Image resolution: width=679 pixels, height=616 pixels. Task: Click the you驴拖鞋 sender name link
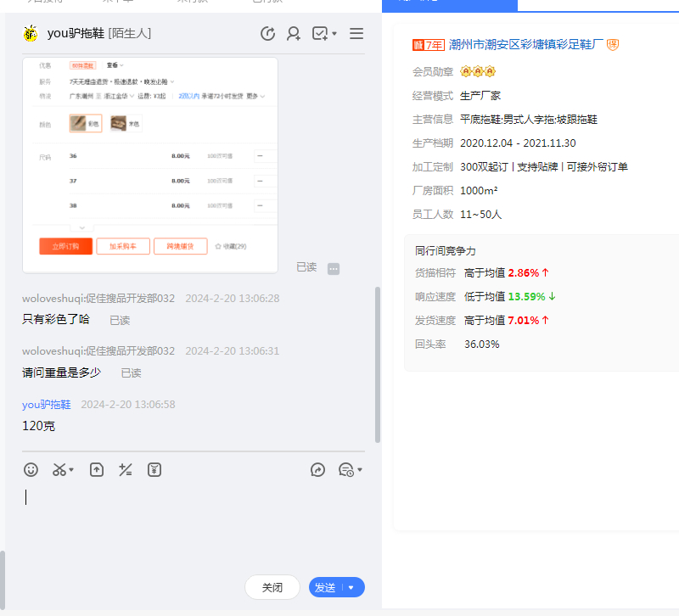pyautogui.click(x=47, y=405)
